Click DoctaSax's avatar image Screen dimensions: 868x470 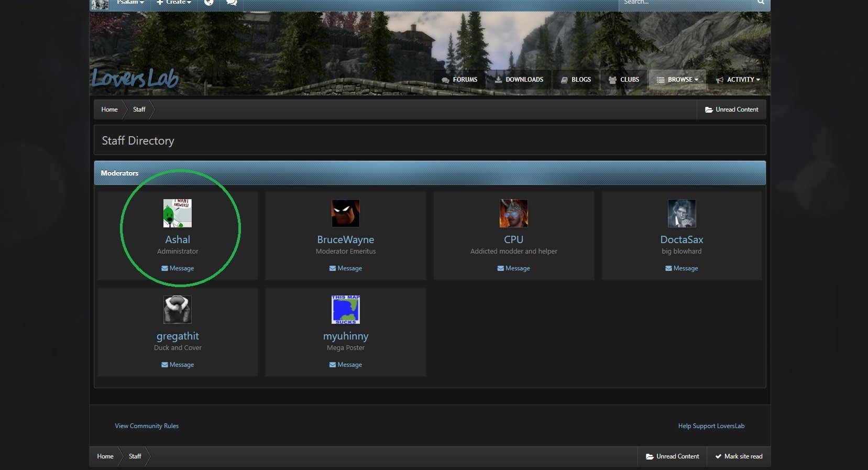682,213
